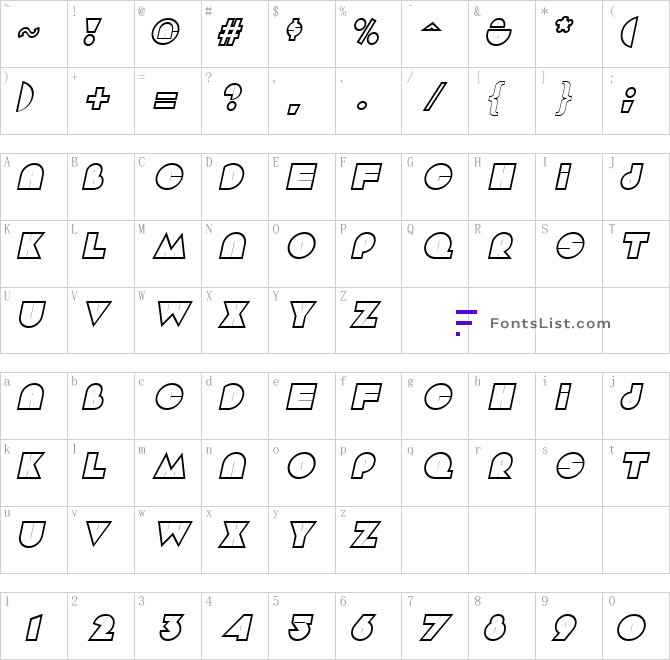This screenshot has height=660, width=670.
Task: Click the equals sign glyph
Action: coord(165,100)
